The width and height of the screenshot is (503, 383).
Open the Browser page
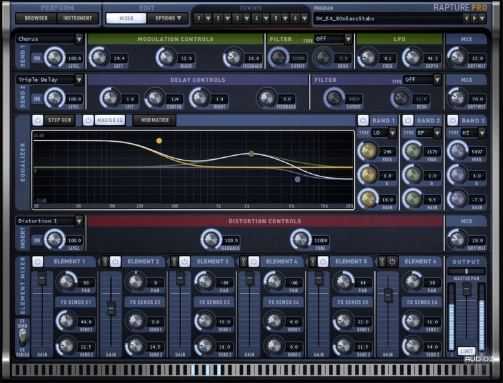coord(36,18)
